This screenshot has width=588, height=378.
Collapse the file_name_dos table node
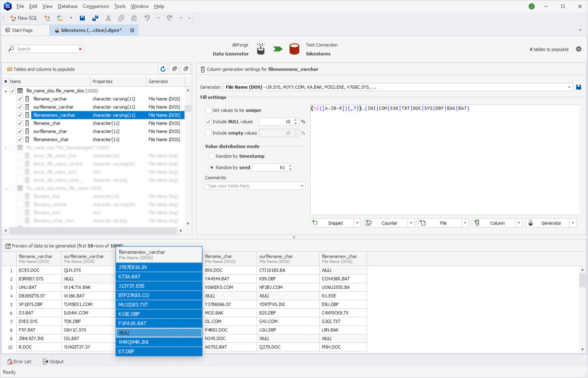pos(6,91)
